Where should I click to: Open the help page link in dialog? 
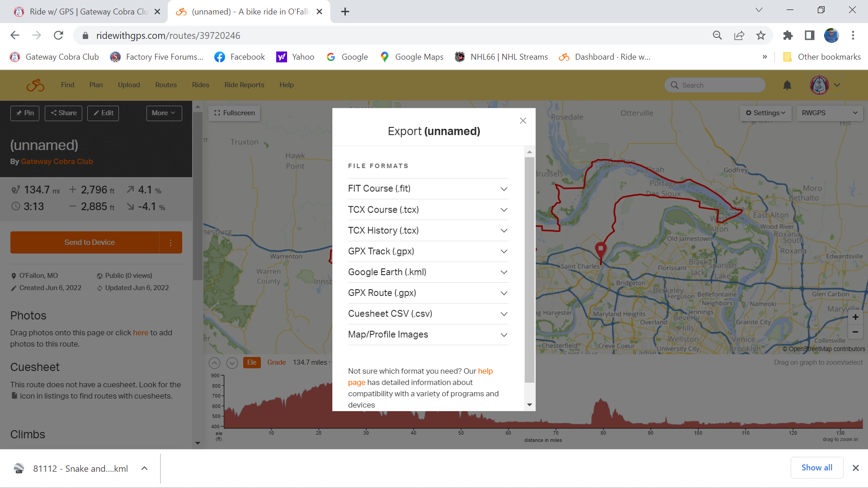coord(485,371)
